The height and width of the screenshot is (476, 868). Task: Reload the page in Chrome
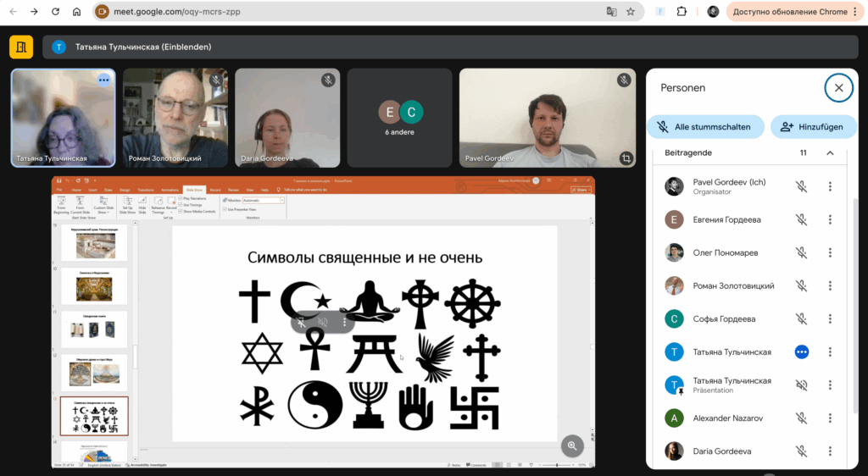(56, 12)
